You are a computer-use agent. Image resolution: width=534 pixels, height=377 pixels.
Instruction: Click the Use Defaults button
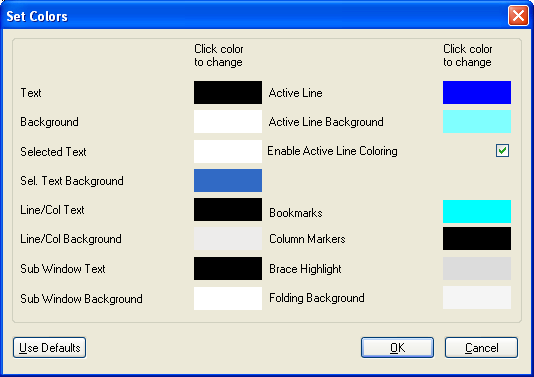(50, 348)
